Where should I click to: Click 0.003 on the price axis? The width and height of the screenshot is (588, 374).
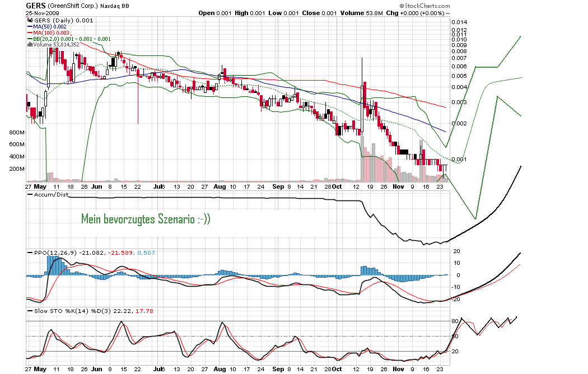(459, 102)
